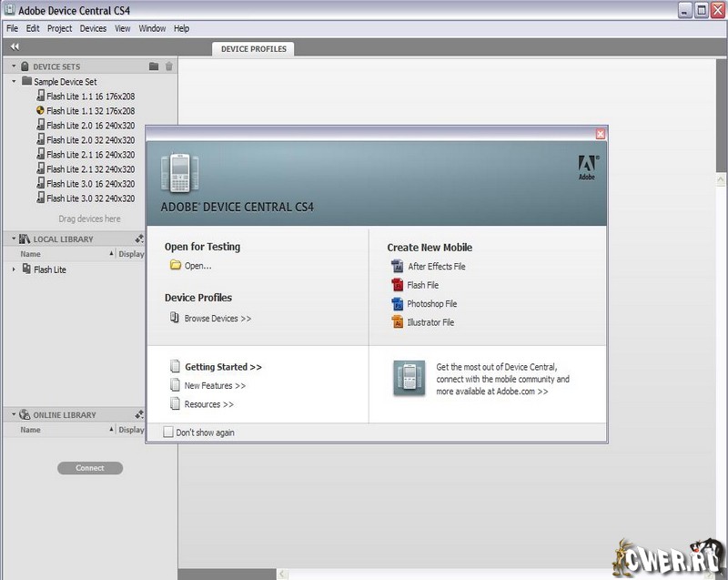728x580 pixels.
Task: Click the Open folder icon
Action: click(x=176, y=266)
